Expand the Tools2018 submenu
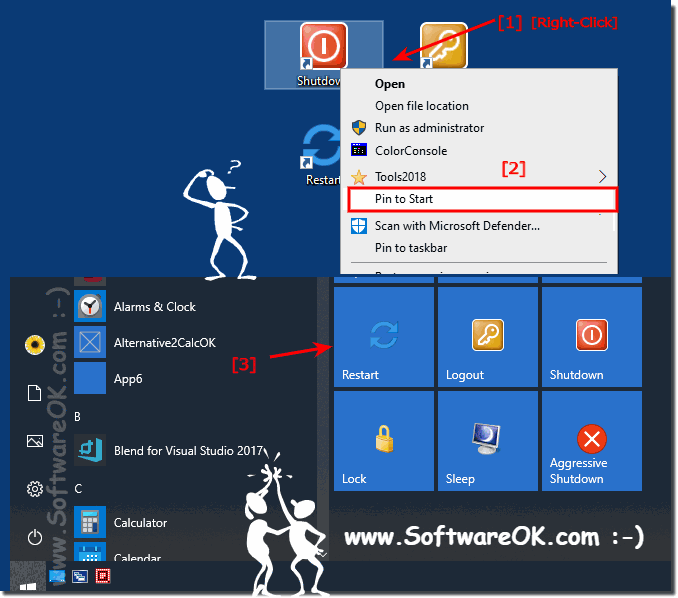The height and width of the screenshot is (598, 678). tap(479, 176)
